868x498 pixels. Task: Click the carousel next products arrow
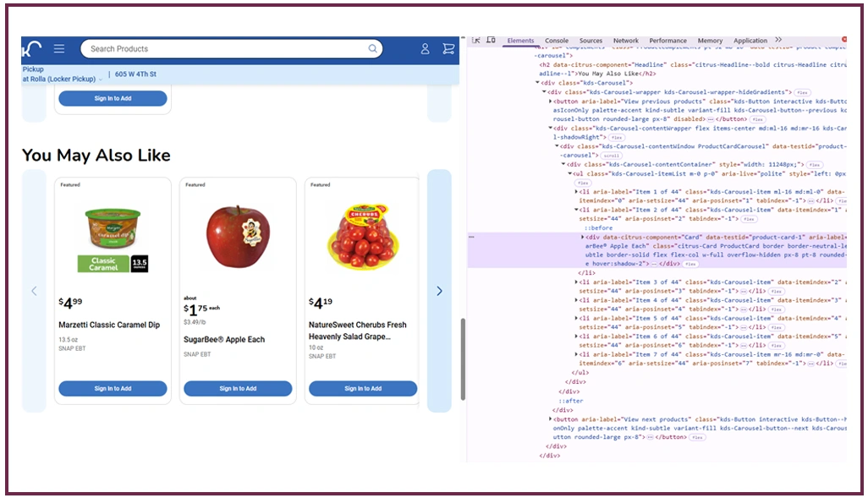point(439,291)
